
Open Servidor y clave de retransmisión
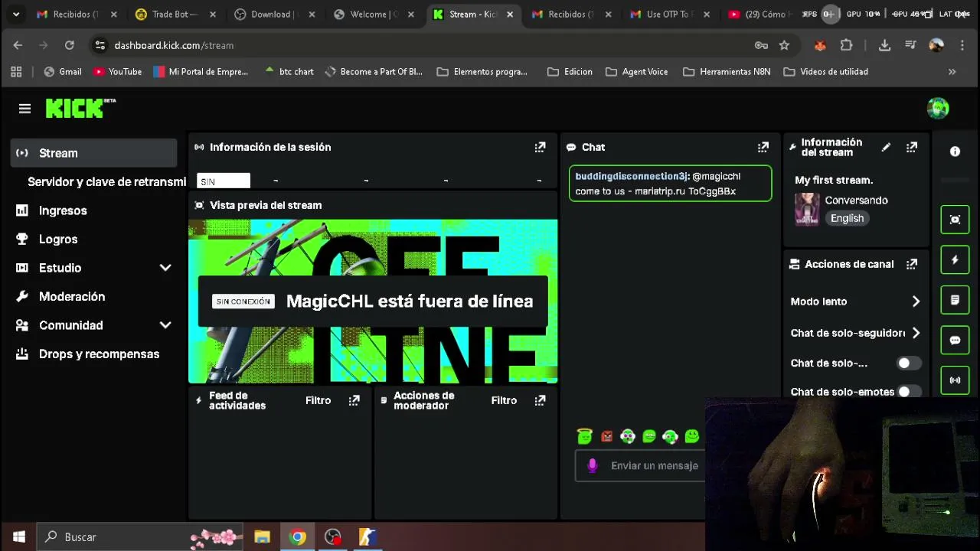[x=106, y=181]
